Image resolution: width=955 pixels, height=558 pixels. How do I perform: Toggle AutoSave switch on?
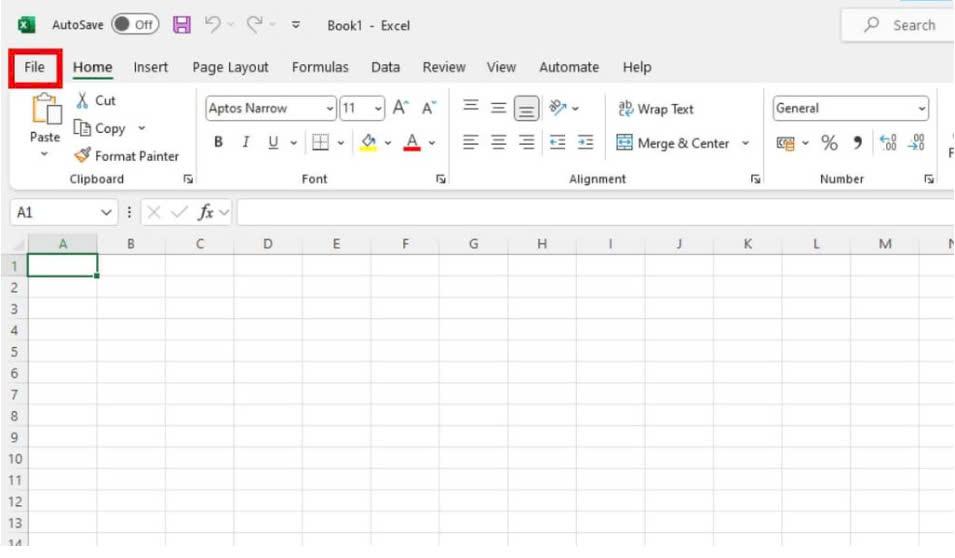135,24
